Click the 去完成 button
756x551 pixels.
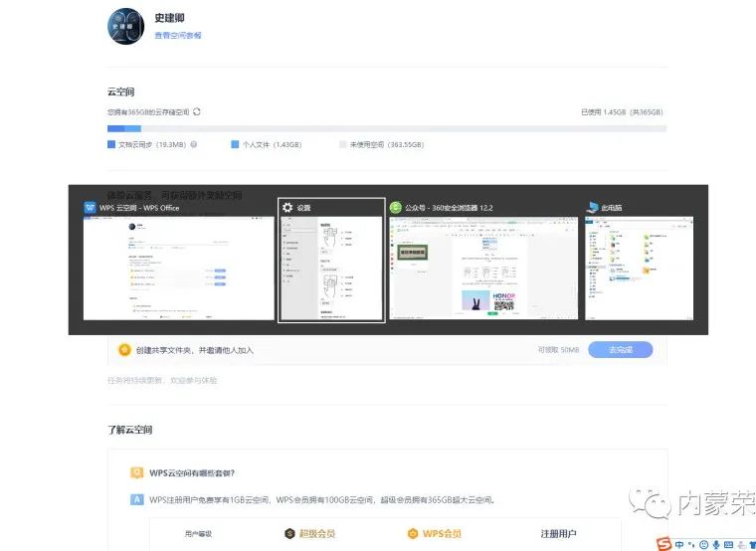(621, 350)
